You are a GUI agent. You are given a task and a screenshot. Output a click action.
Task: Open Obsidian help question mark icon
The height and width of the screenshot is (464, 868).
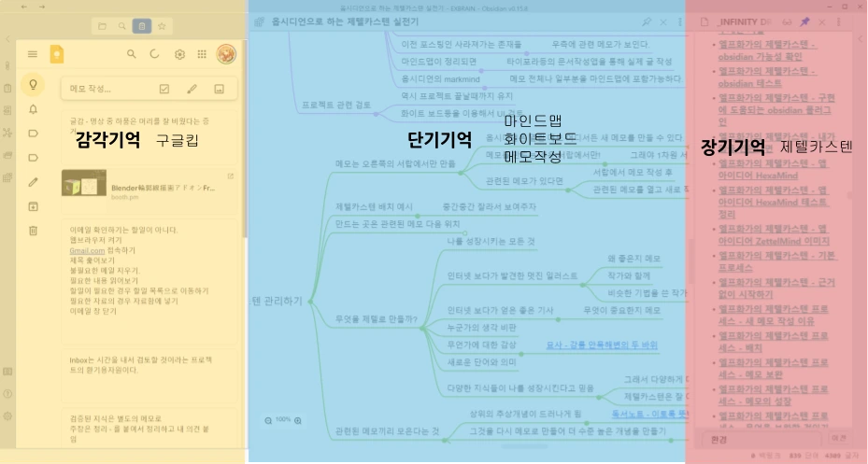click(x=7, y=394)
